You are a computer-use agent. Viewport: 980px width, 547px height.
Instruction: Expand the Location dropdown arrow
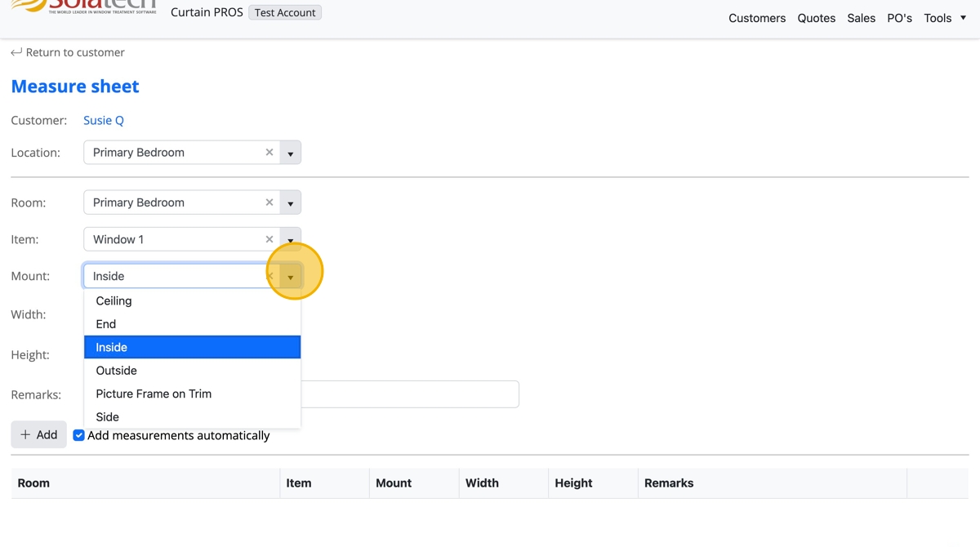pos(291,153)
